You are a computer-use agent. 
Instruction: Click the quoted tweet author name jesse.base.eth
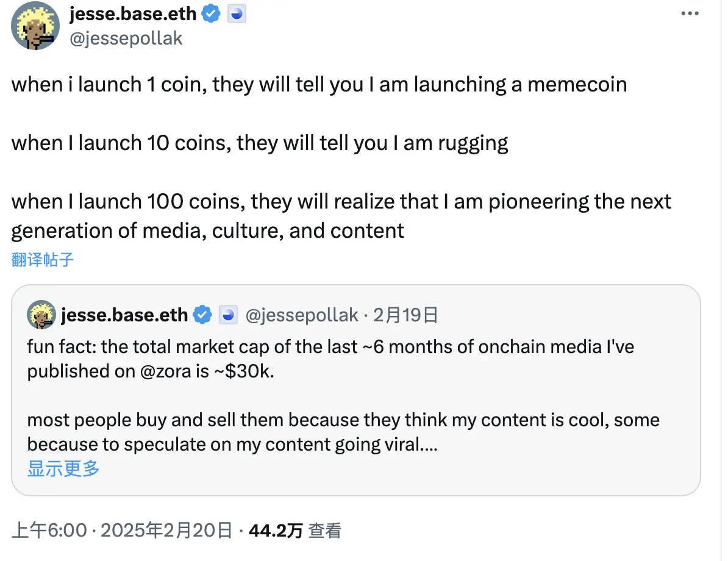124,315
